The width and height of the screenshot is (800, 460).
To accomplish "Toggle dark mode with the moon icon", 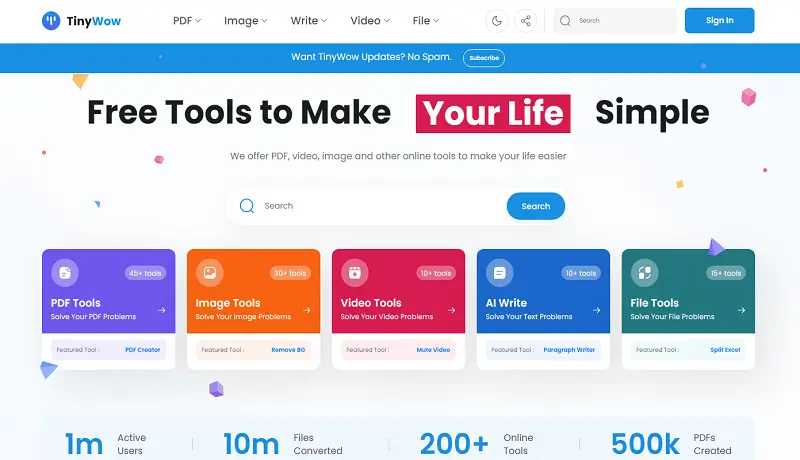I will pos(497,20).
